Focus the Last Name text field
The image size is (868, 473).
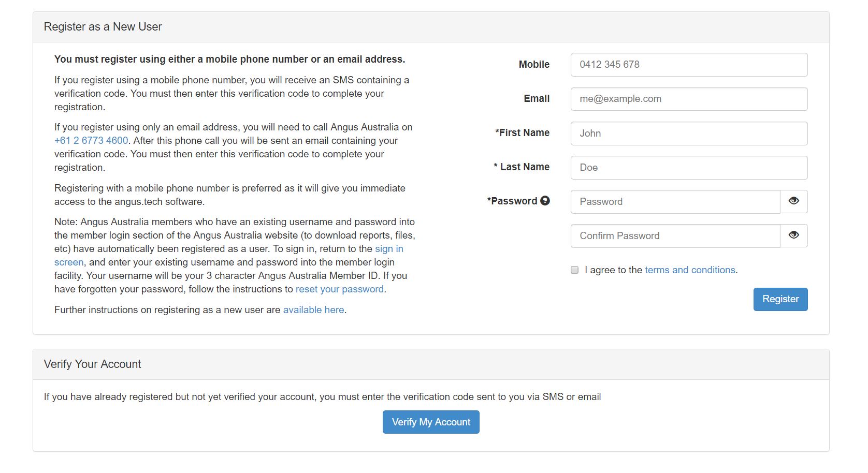click(688, 168)
